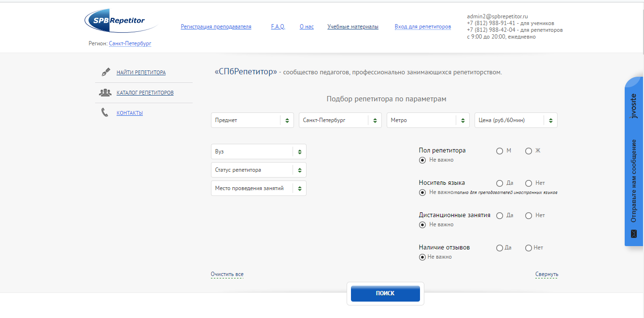Click the envelope icon on the jivosite widget

pyautogui.click(x=634, y=234)
